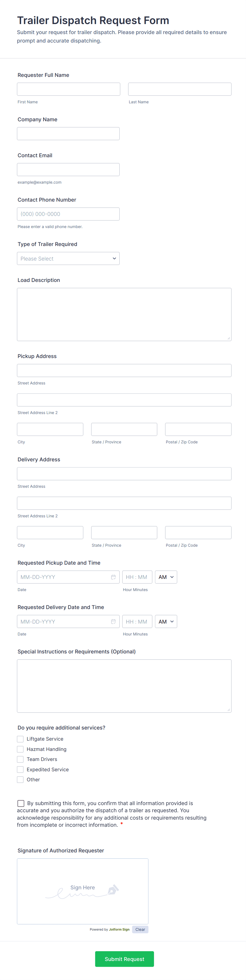Click into the First Name field
Image resolution: width=246 pixels, height=980 pixels.
[x=69, y=89]
